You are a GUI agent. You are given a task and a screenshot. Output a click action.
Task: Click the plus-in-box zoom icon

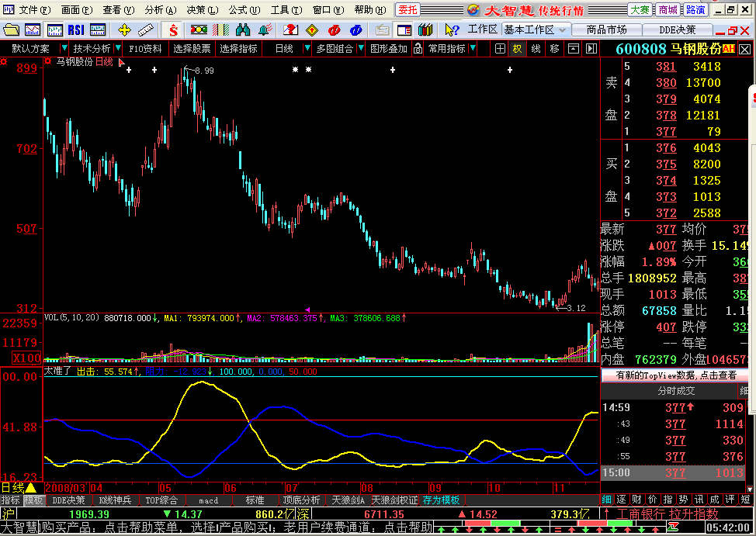click(x=500, y=49)
